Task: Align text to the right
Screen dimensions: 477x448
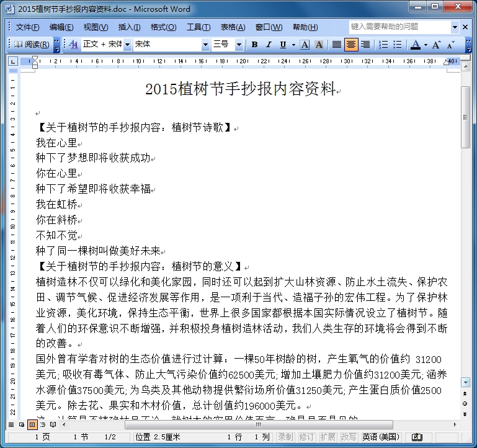Action: pyautogui.click(x=365, y=45)
